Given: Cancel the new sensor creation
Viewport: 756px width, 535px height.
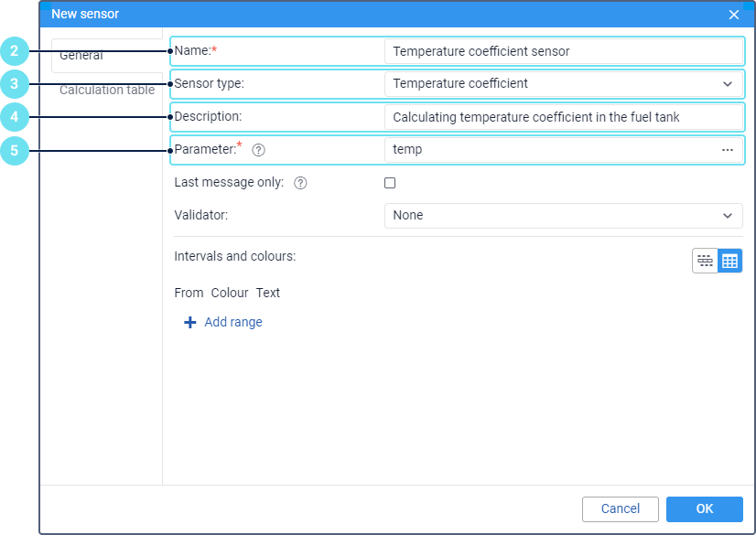Looking at the screenshot, I should click(x=620, y=509).
